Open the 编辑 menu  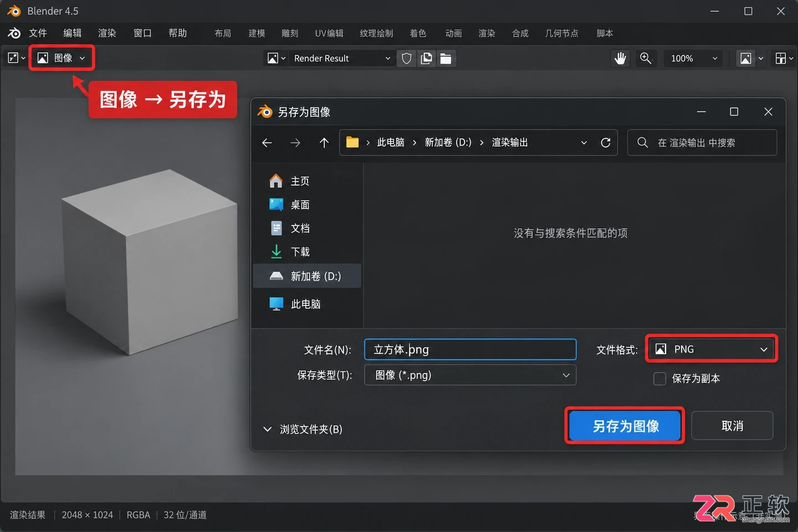pos(72,33)
